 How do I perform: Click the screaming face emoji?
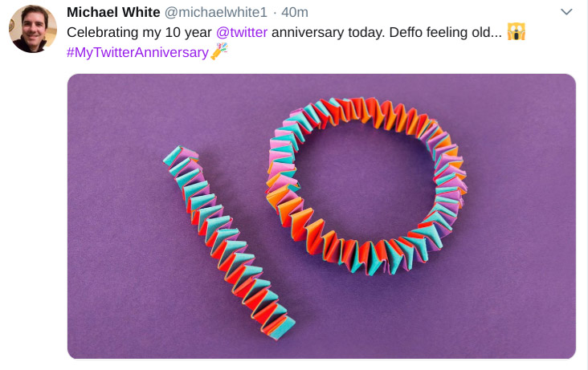click(x=517, y=33)
